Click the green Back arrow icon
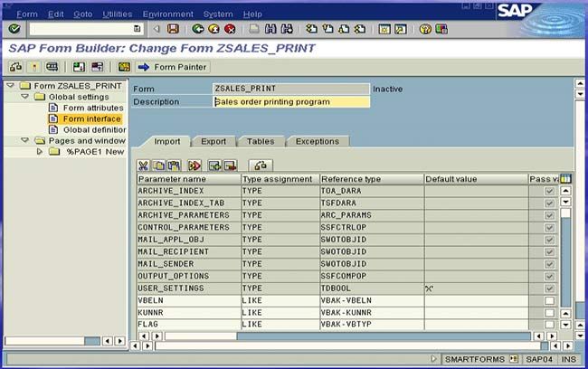The height and width of the screenshot is (369, 588). coord(197,29)
